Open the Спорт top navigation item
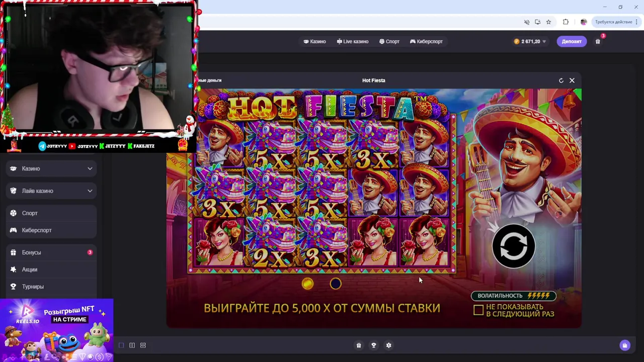The width and height of the screenshot is (644, 362). coord(389,42)
